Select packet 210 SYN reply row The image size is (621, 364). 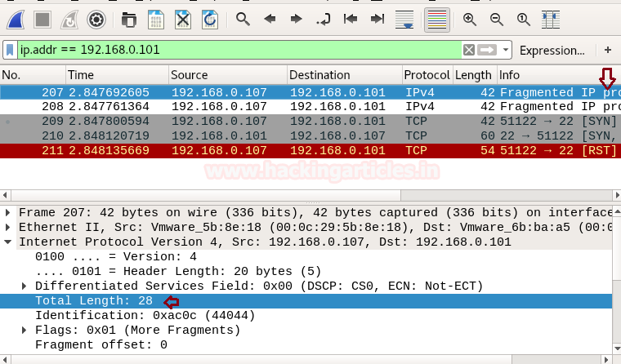click(x=310, y=135)
